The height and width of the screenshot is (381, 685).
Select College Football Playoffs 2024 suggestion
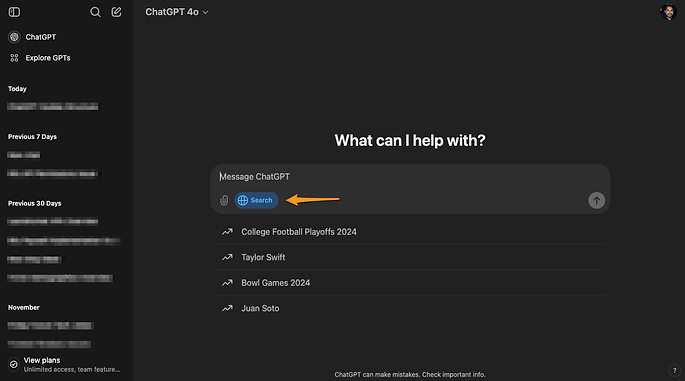point(410,232)
